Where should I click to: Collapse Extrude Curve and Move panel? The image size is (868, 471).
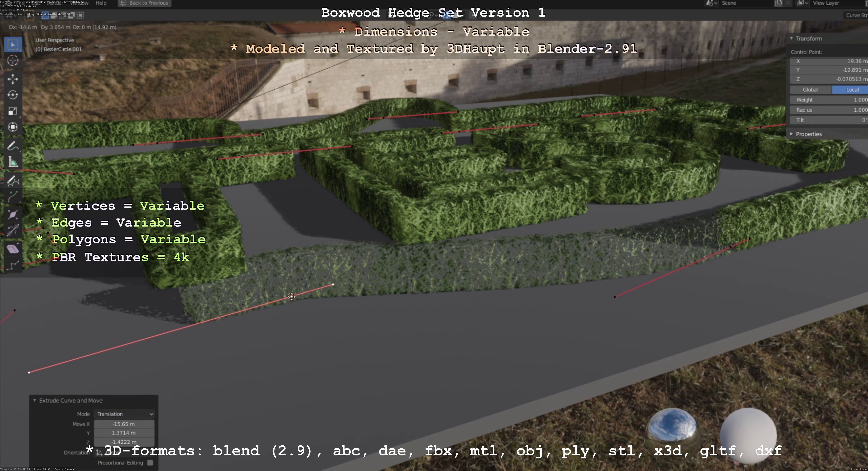click(34, 400)
